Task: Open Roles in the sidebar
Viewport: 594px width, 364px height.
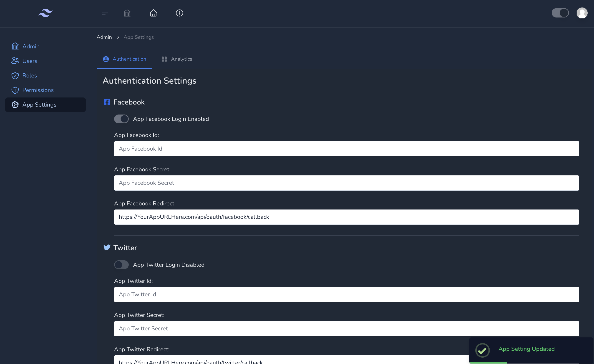Action: pyautogui.click(x=29, y=76)
